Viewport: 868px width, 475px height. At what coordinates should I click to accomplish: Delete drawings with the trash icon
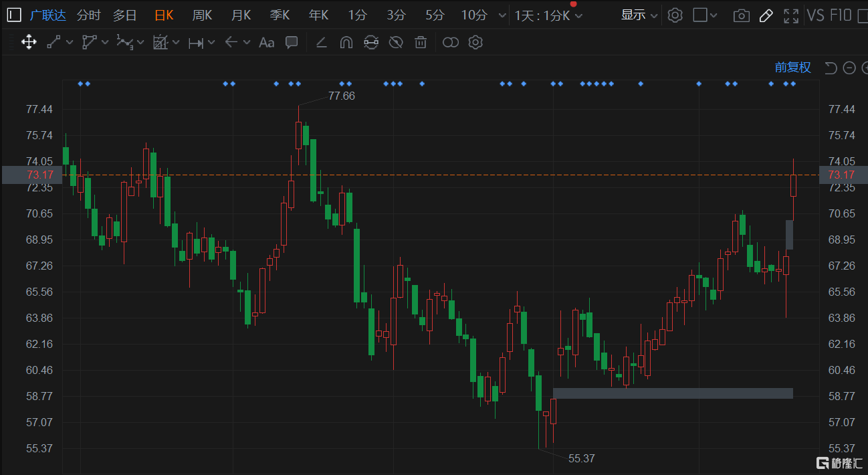pos(421,43)
